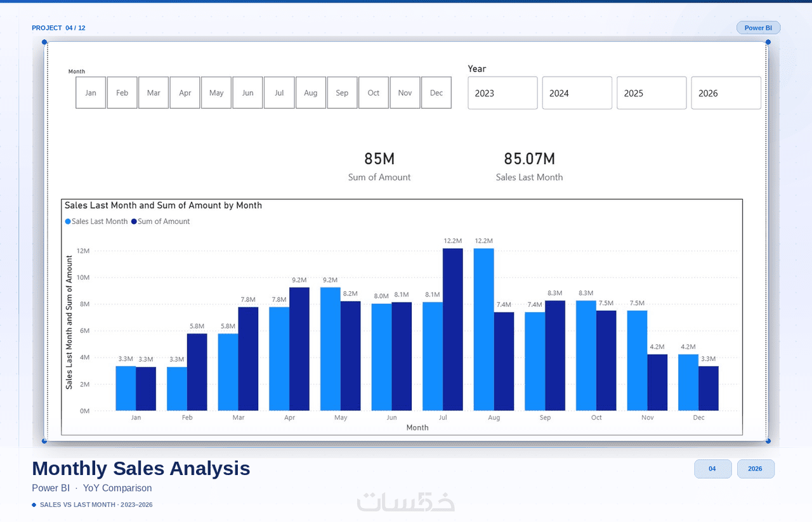The image size is (812, 522).
Task: Select Mar in the Month slicer
Action: [x=154, y=93]
